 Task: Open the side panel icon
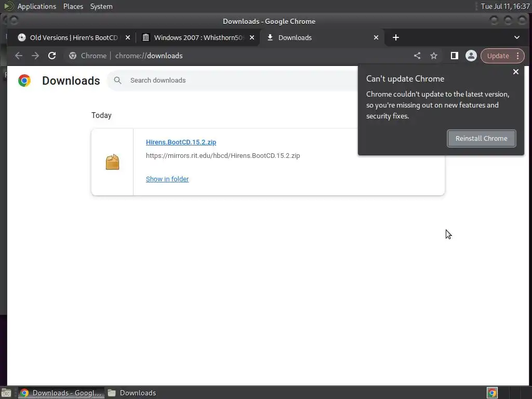click(x=454, y=56)
